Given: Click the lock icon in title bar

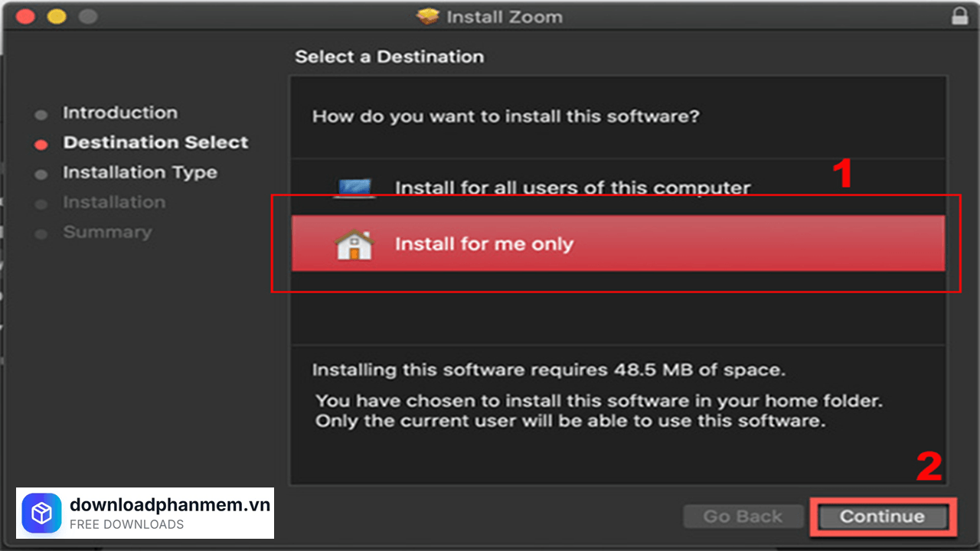Looking at the screenshot, I should pos(959,16).
